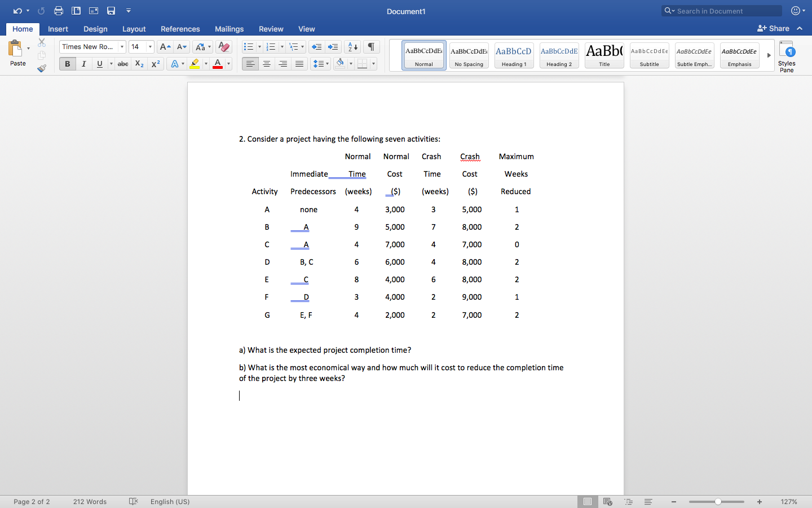Toggle bold formatting
812x508 pixels.
coord(67,64)
